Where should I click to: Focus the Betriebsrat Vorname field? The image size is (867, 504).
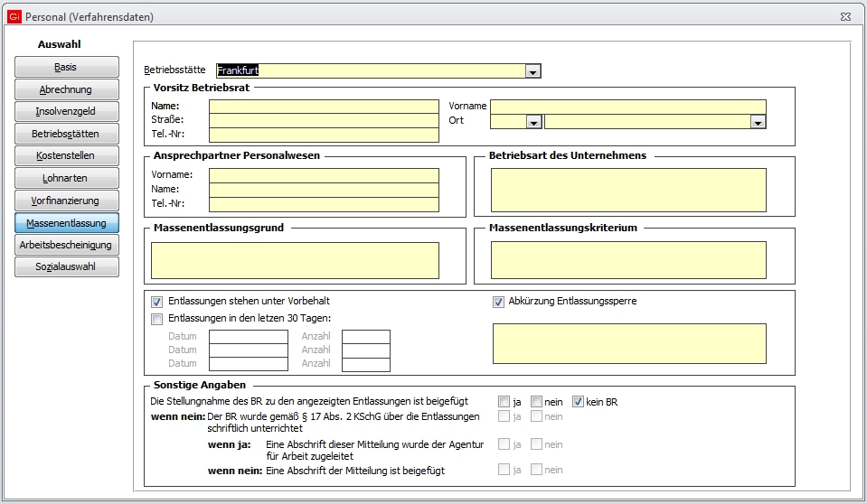tap(628, 107)
